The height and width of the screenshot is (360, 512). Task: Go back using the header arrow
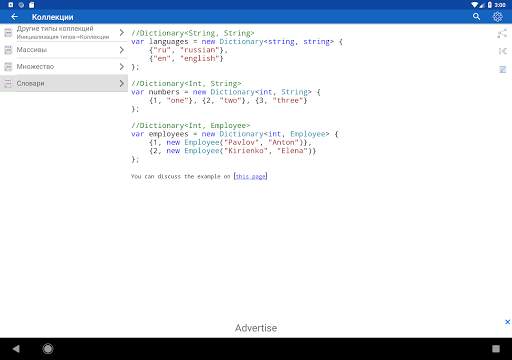click(x=14, y=17)
